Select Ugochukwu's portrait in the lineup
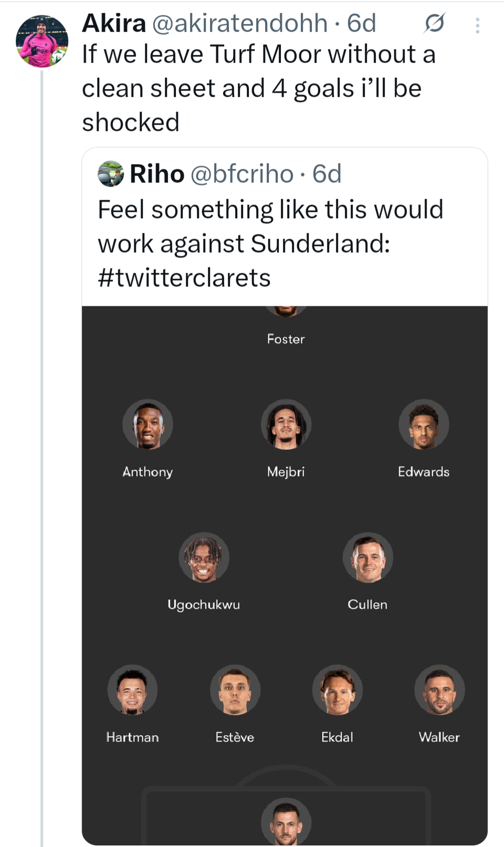The width and height of the screenshot is (504, 847). click(x=204, y=557)
